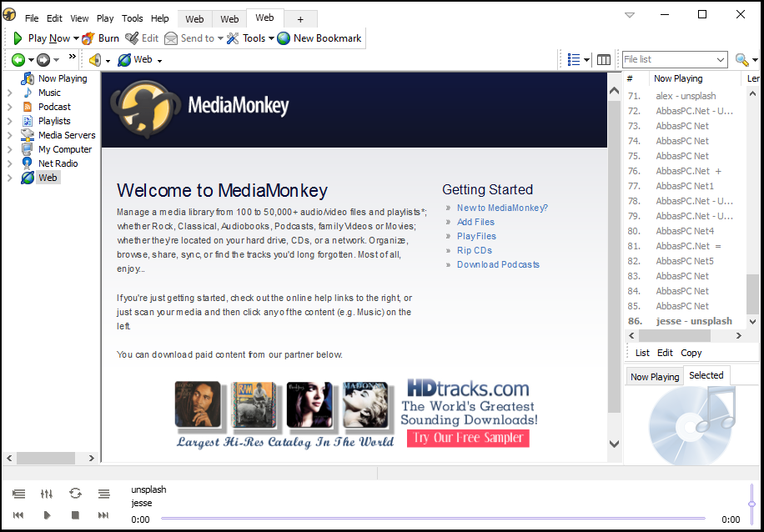Click the playback seek bar
Viewport: 764px width, 532px height.
433,519
